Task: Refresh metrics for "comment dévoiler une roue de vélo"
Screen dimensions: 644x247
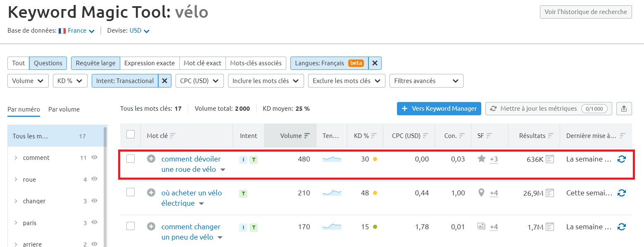Action: click(x=621, y=159)
